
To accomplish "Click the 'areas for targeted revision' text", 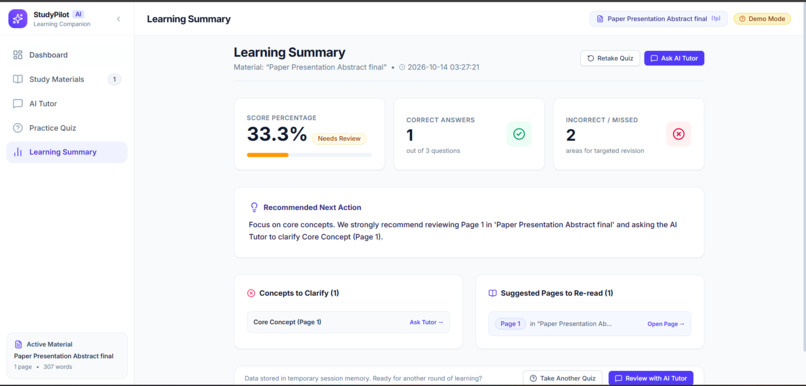I will point(605,151).
